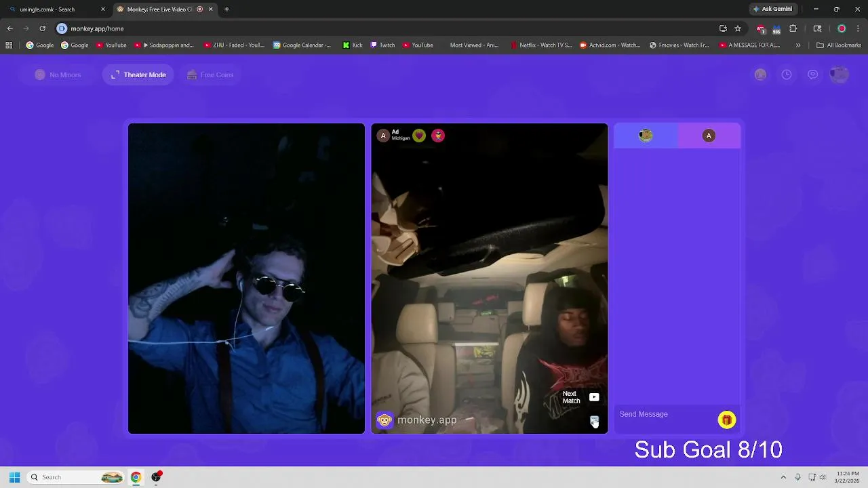Open the Windows Start menu
Screen dimensions: 868x488
(x=14, y=477)
